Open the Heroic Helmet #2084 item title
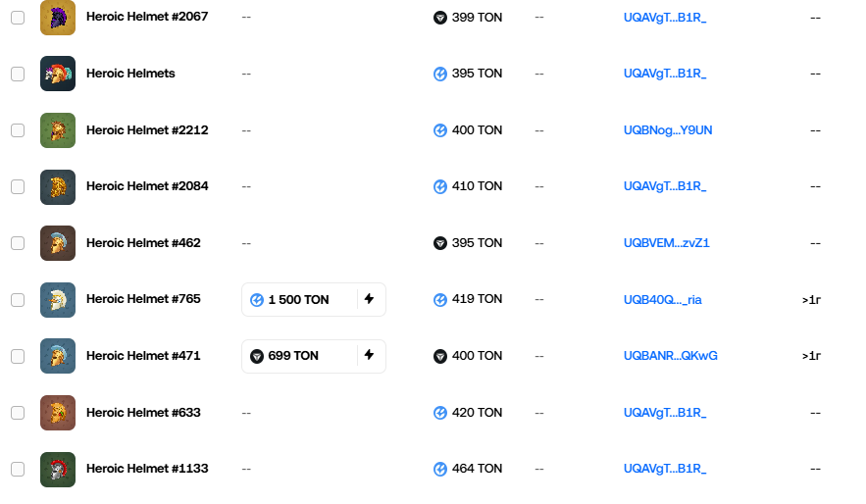 147,186
